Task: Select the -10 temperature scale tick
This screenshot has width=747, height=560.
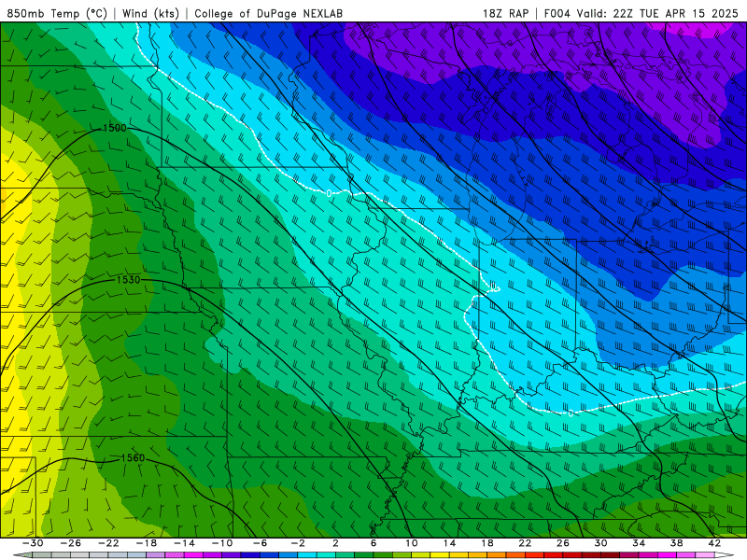Action: click(222, 543)
